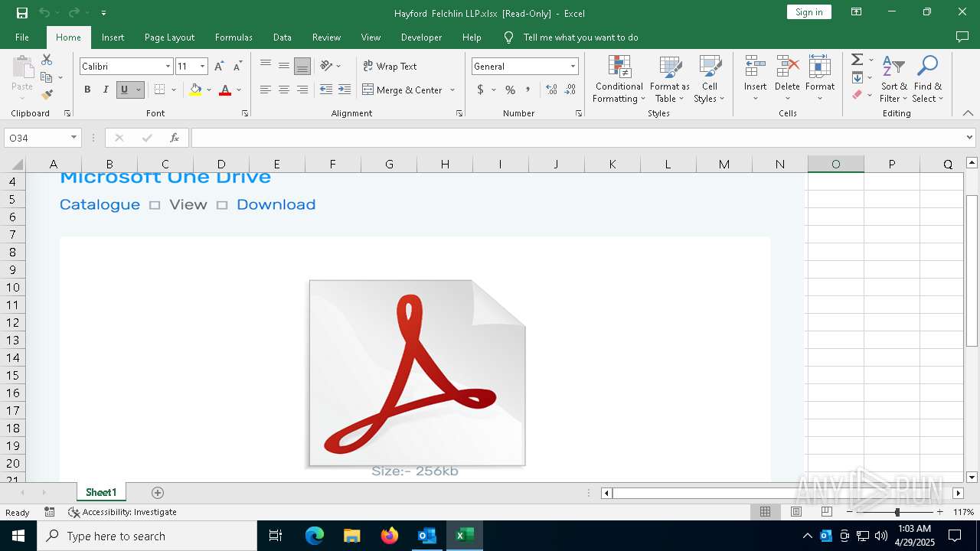Click Sort & Filter button
Screen dimensions: 980x551
coord(893,79)
